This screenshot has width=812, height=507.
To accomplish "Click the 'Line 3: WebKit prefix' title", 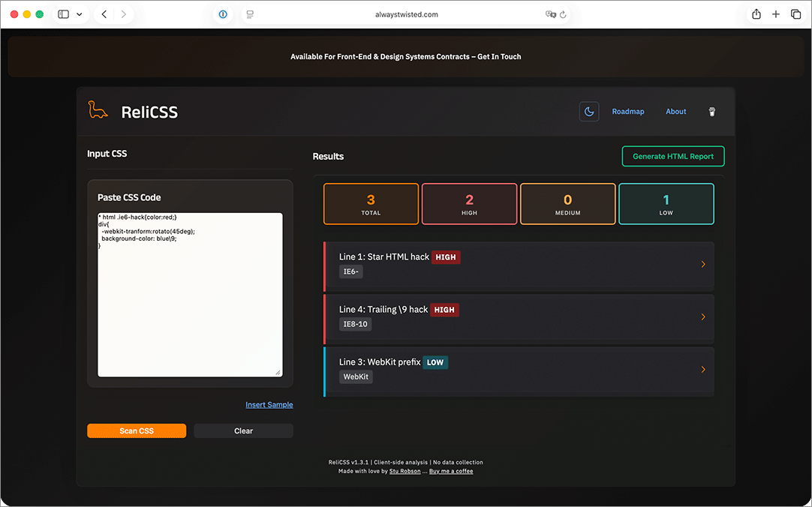I will [x=380, y=362].
